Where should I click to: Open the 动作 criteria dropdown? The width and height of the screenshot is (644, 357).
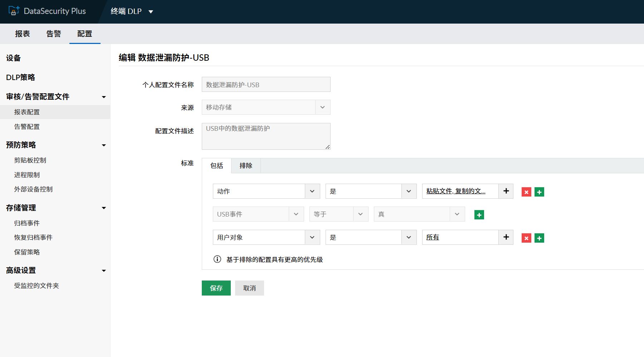coord(266,191)
